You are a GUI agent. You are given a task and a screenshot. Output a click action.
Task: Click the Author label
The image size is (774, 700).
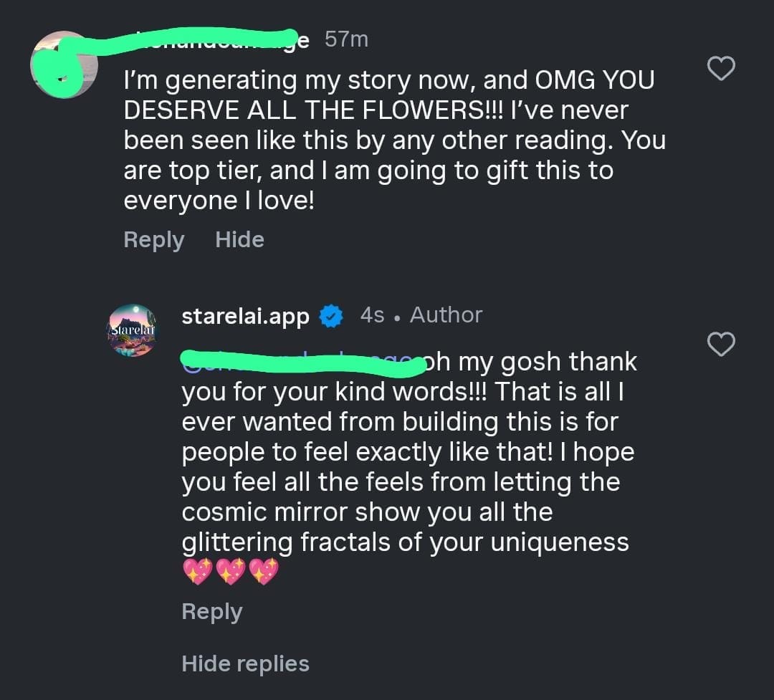[446, 315]
